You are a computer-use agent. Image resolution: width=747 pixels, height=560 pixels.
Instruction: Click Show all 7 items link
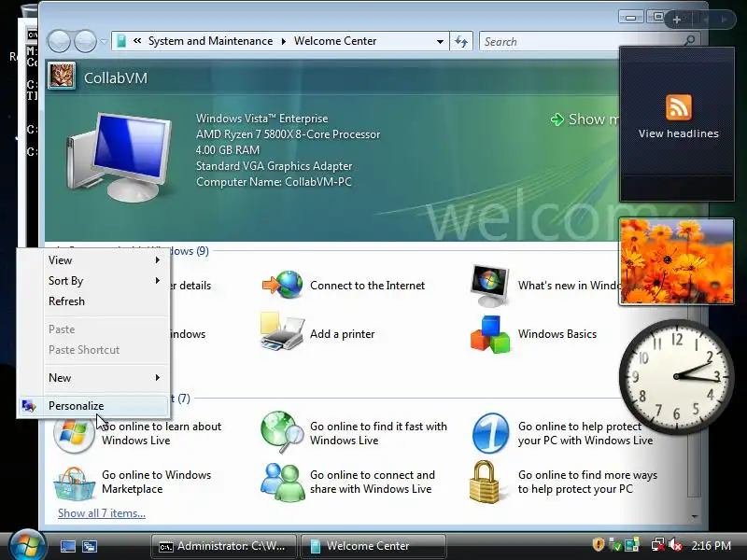pos(102,512)
